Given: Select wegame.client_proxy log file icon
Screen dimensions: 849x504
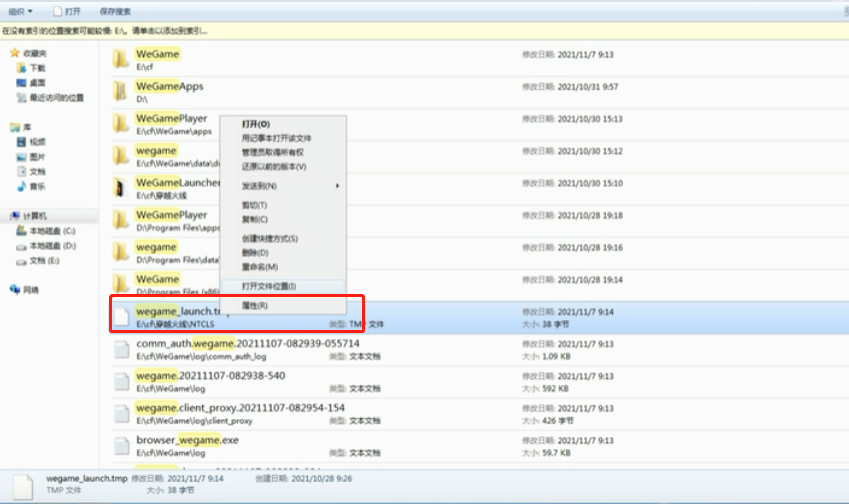Looking at the screenshot, I should 122,414.
